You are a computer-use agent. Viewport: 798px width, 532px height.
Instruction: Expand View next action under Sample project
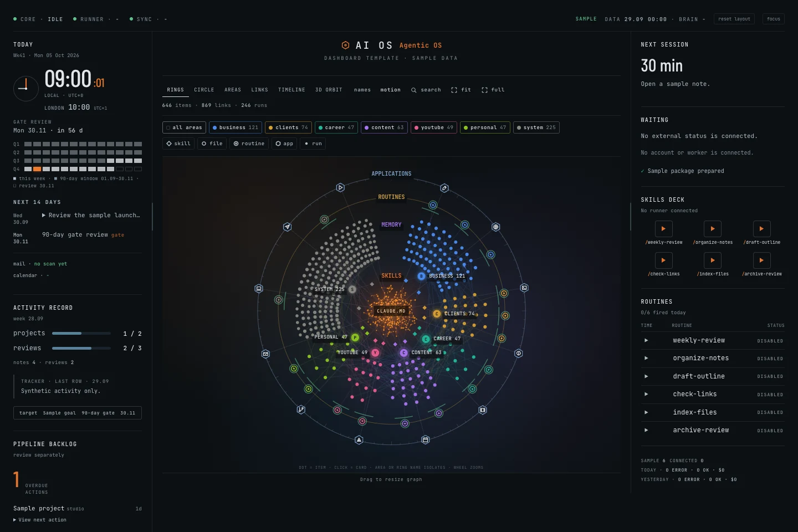[40, 520]
